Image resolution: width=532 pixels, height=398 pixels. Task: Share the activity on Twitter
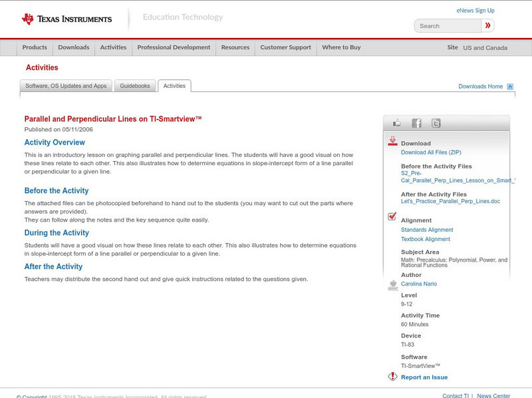tap(436, 123)
